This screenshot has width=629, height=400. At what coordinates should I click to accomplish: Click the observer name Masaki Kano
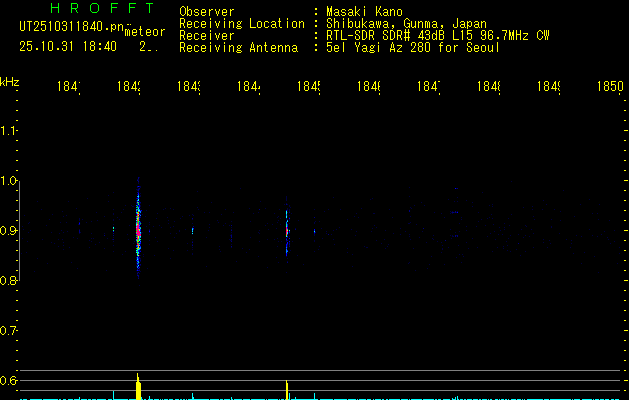(x=364, y=12)
